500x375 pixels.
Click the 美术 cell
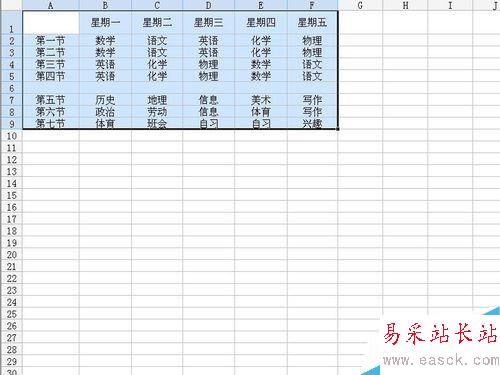coord(261,100)
